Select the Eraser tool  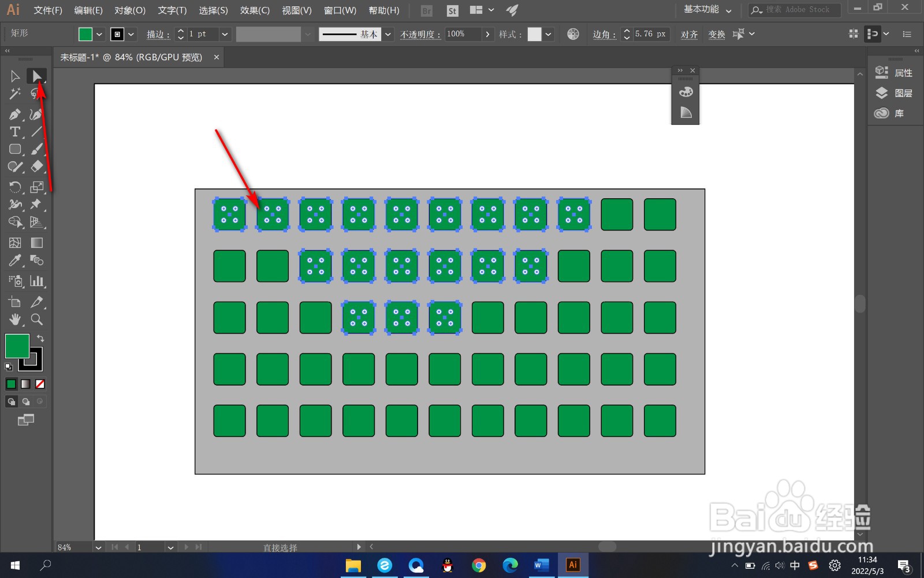pos(37,166)
